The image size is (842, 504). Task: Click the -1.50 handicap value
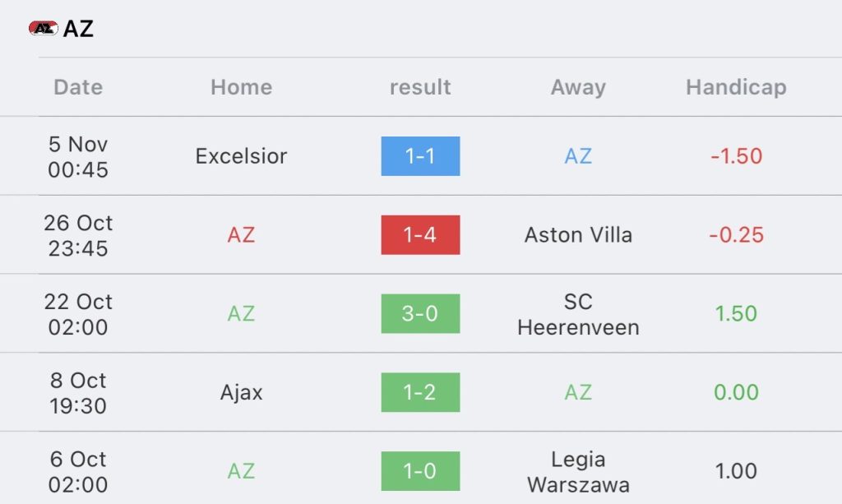click(x=736, y=156)
